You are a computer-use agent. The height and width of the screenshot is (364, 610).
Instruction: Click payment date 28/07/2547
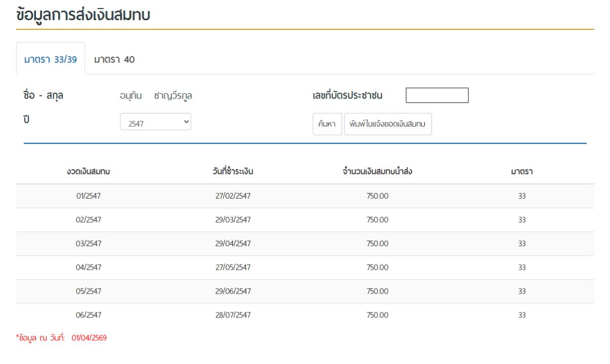click(x=233, y=315)
